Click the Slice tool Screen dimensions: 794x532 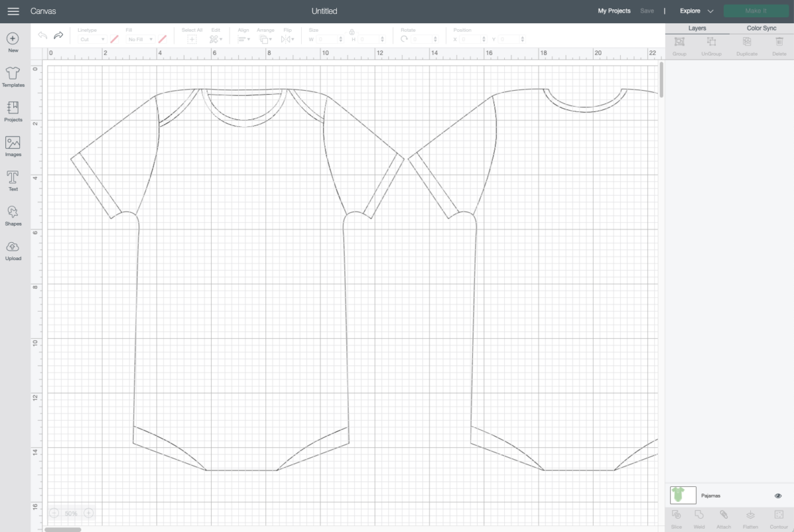pos(676,519)
